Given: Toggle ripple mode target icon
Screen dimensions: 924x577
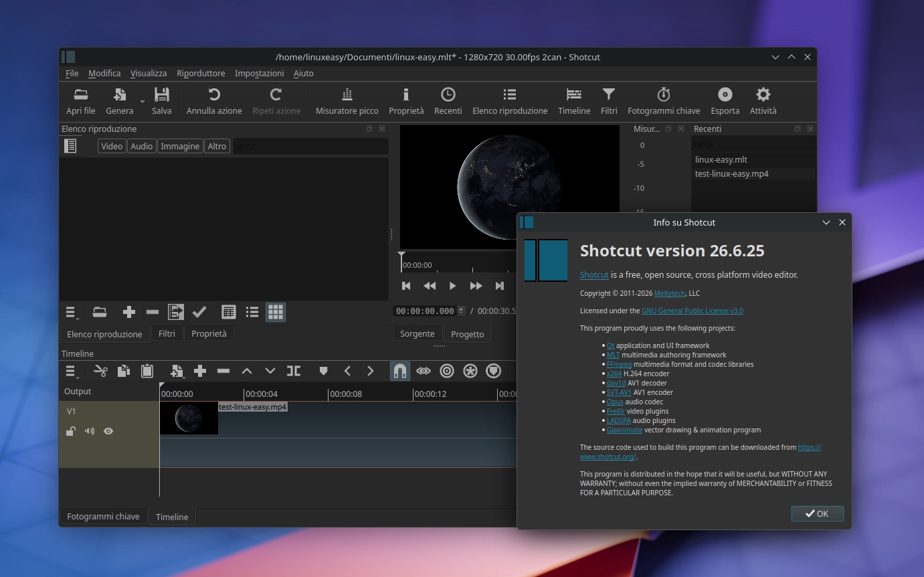Looking at the screenshot, I should (447, 371).
